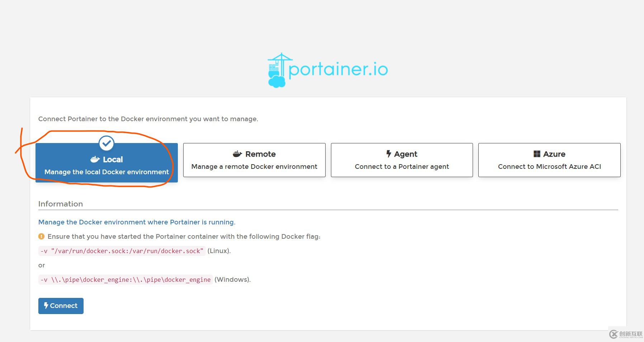Connect to the selected Docker environment
The width and height of the screenshot is (644, 342).
pyautogui.click(x=61, y=306)
